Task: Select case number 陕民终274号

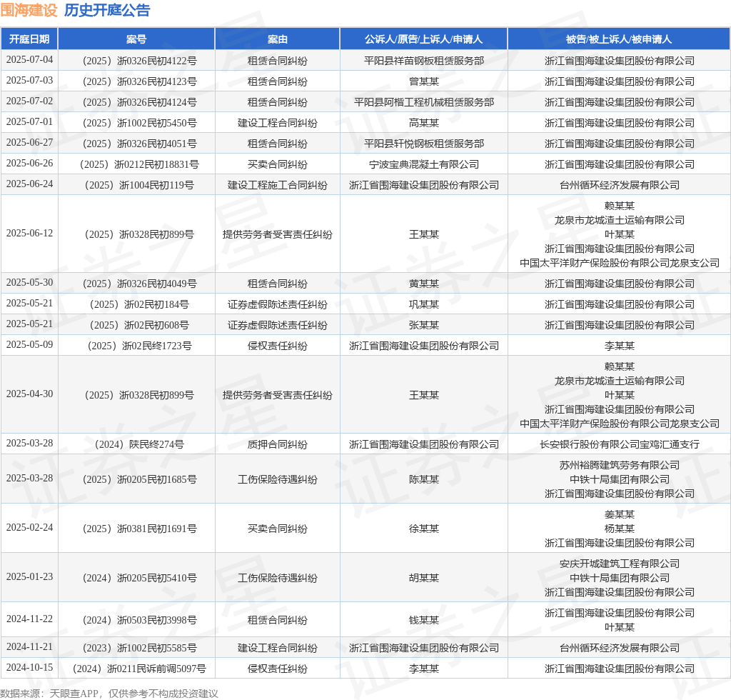Action: pyautogui.click(x=139, y=444)
